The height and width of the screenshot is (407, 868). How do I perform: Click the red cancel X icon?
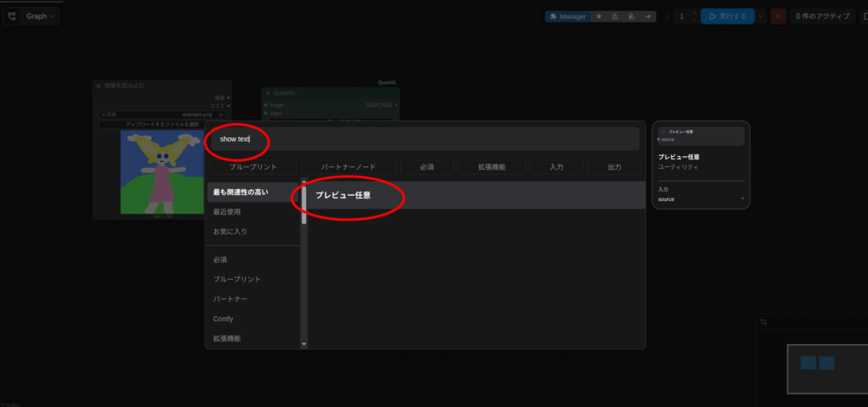pyautogui.click(x=778, y=16)
